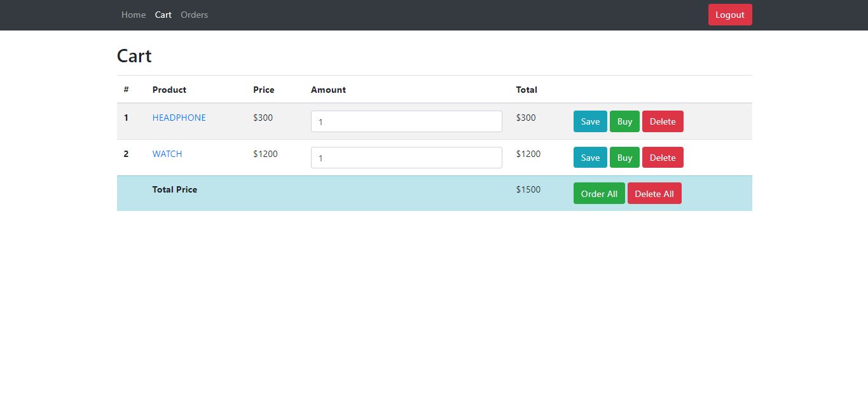Save the WATCH row amount
868x394 pixels.
tap(590, 158)
